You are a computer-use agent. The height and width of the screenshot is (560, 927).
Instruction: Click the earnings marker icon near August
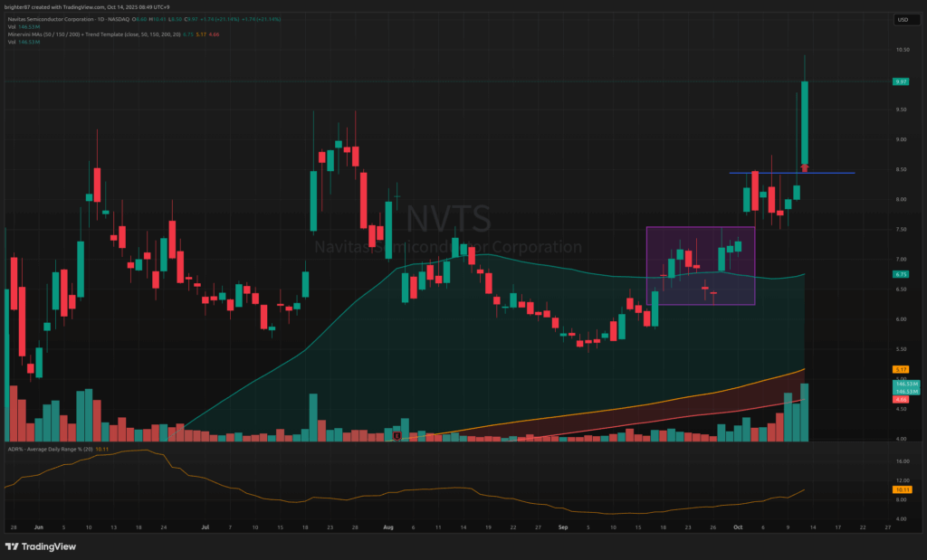pyautogui.click(x=397, y=436)
